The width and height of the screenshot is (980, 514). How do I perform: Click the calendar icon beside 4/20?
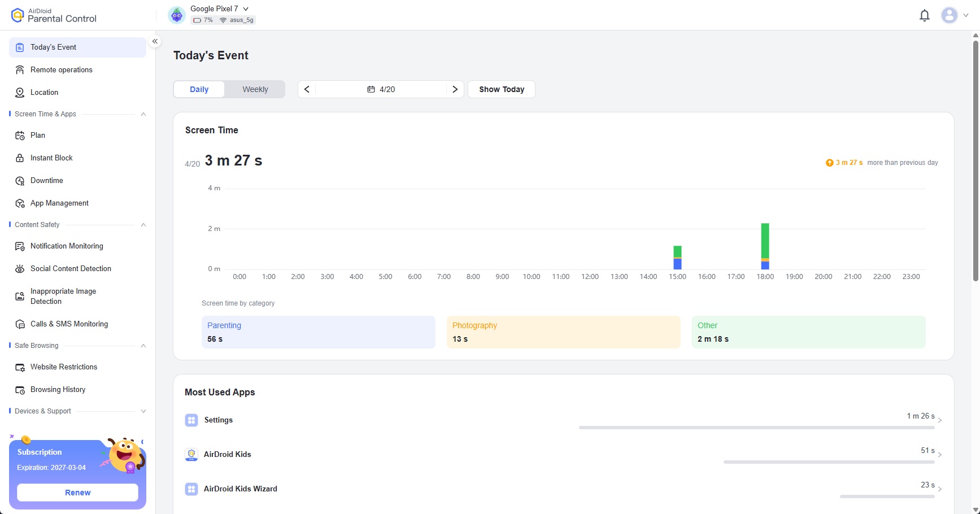[371, 89]
